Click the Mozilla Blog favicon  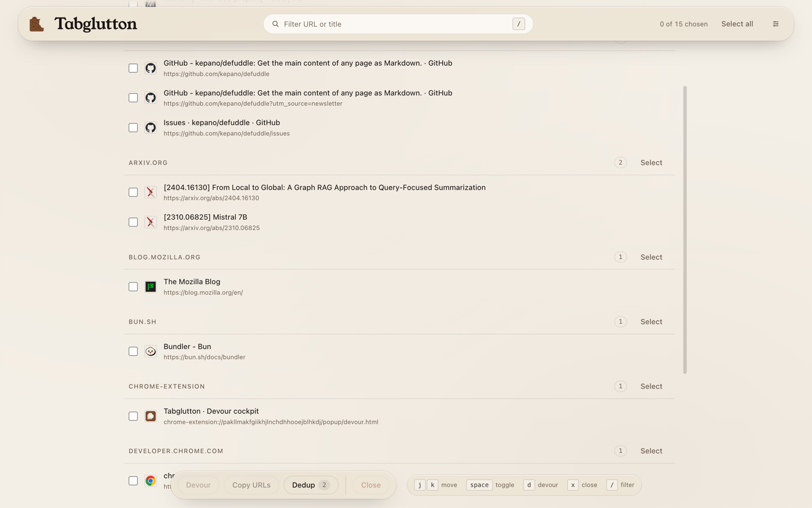tap(151, 287)
